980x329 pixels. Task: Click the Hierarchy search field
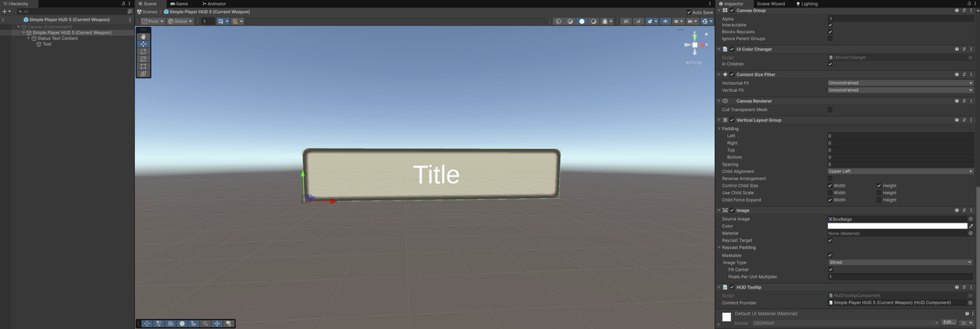[x=73, y=11]
